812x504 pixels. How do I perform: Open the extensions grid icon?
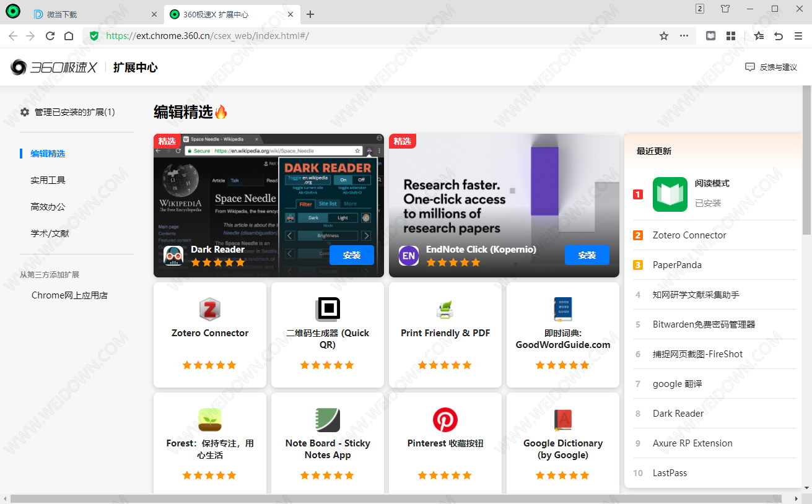tap(731, 36)
